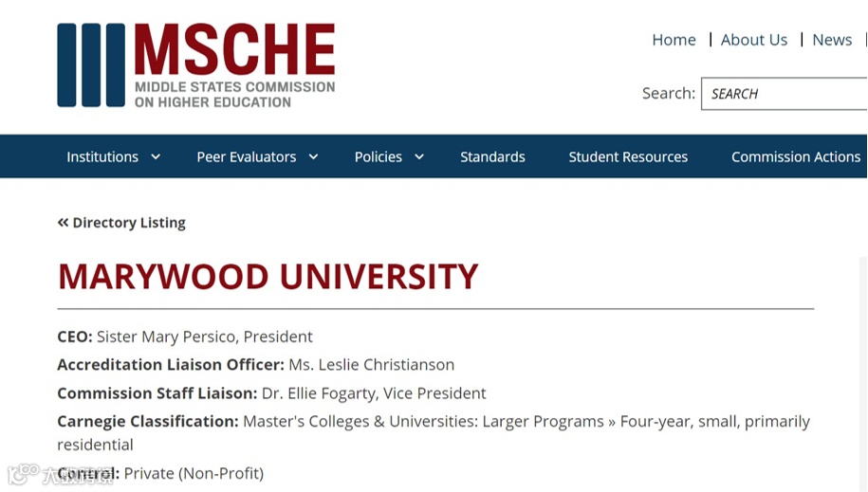Click the MSCHE logo blue bars icon
Screen dimensions: 868x492
[91, 65]
